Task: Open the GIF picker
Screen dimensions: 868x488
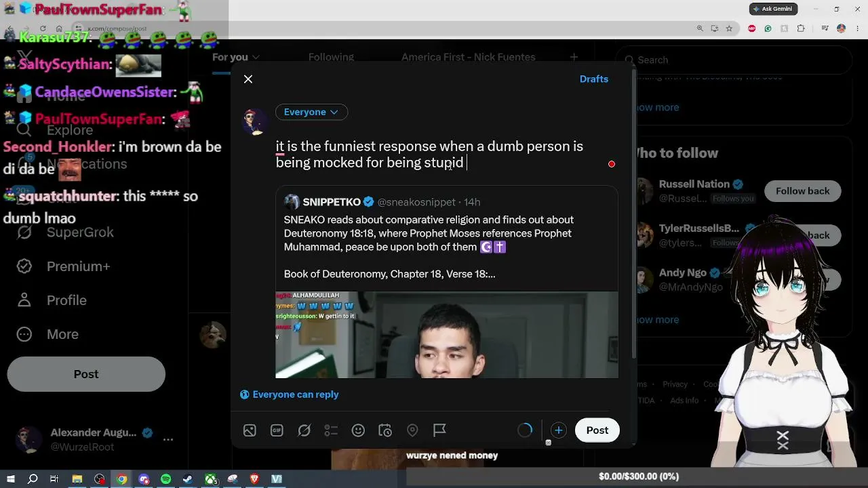Action: [277, 430]
